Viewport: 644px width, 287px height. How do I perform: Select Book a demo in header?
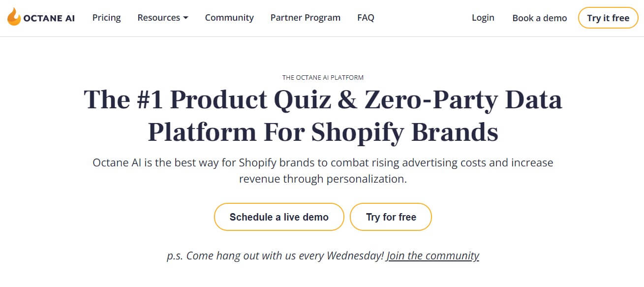coord(540,18)
